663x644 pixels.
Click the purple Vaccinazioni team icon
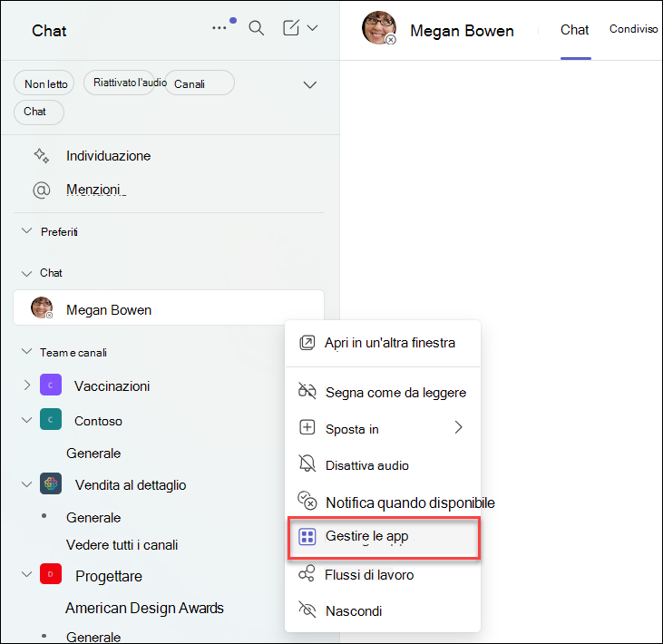[x=51, y=385]
